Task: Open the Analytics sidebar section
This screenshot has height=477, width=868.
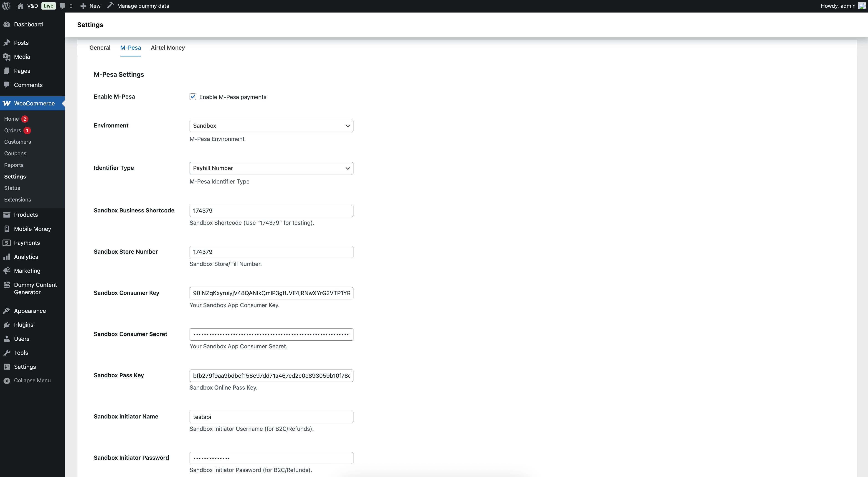Action: point(26,257)
